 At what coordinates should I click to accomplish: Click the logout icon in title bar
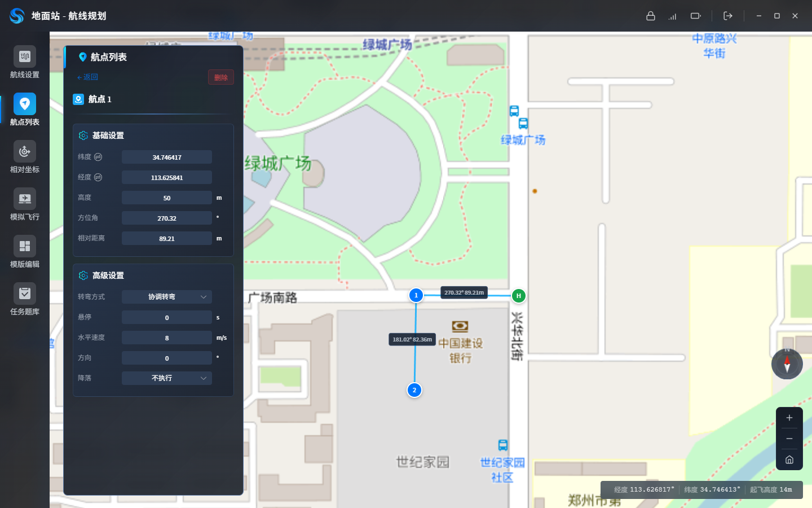(728, 16)
